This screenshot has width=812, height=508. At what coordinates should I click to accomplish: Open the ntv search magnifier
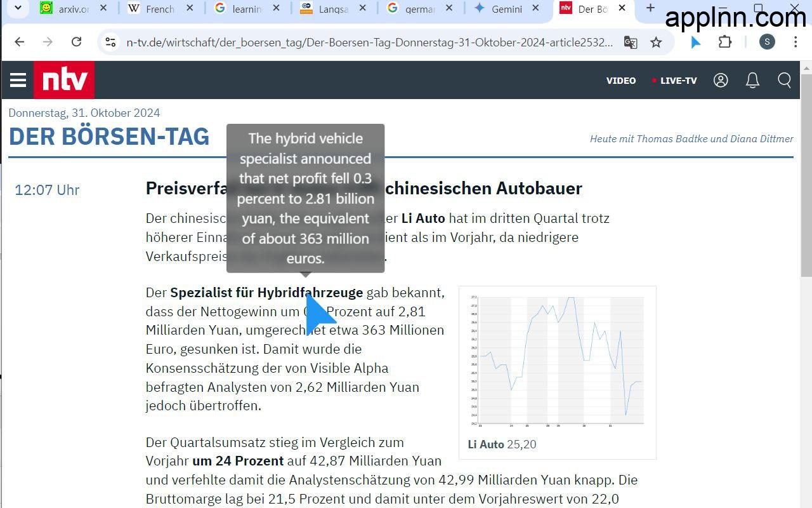point(785,80)
